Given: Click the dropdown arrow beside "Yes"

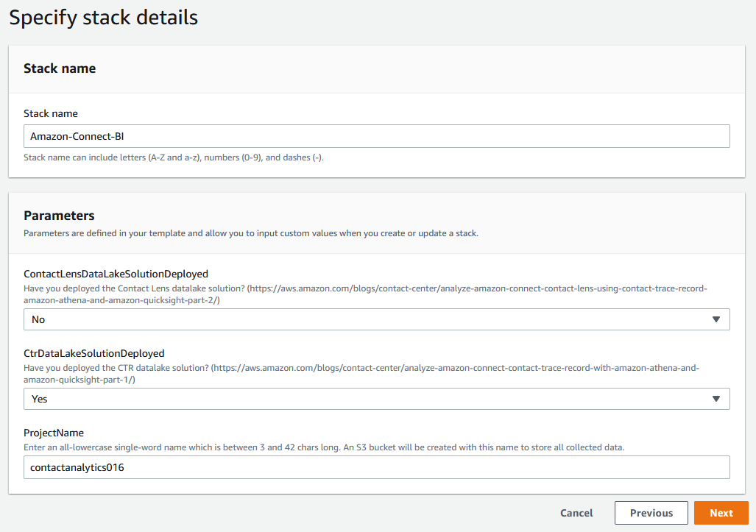Looking at the screenshot, I should pos(716,399).
